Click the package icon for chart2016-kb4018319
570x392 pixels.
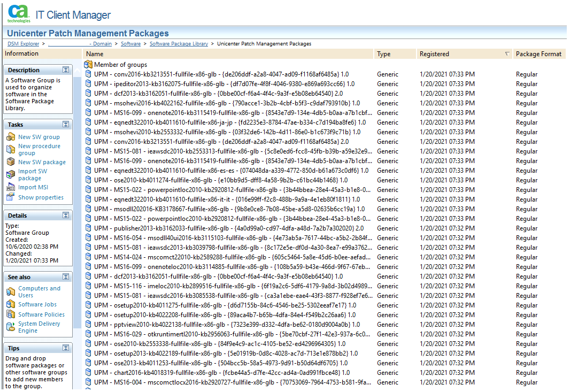click(x=88, y=372)
